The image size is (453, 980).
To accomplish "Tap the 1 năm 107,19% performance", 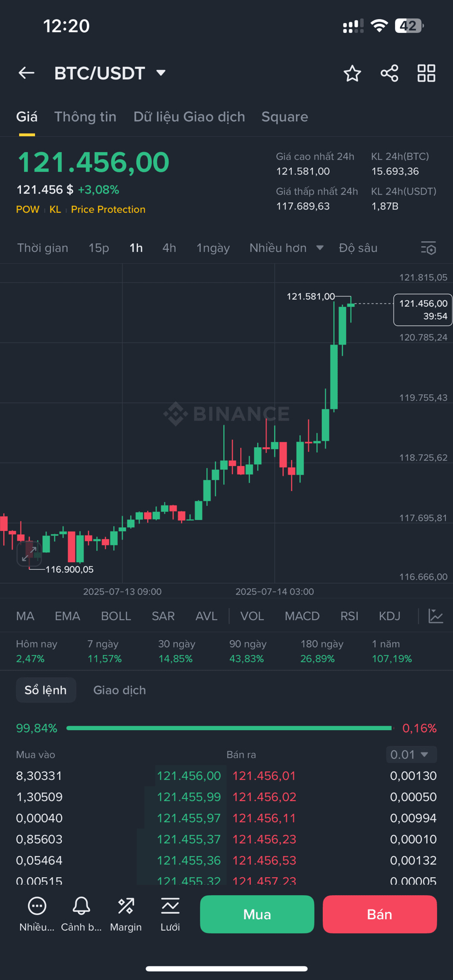I will pyautogui.click(x=392, y=651).
